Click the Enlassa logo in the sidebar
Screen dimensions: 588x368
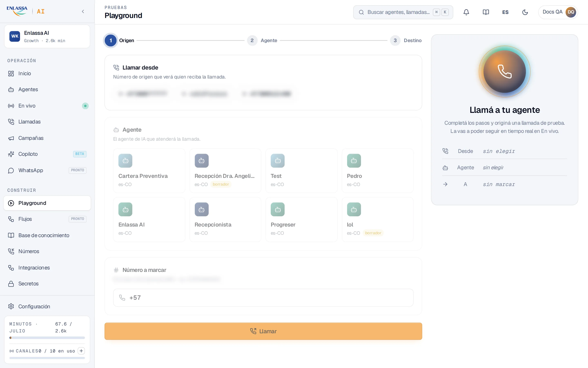click(17, 11)
